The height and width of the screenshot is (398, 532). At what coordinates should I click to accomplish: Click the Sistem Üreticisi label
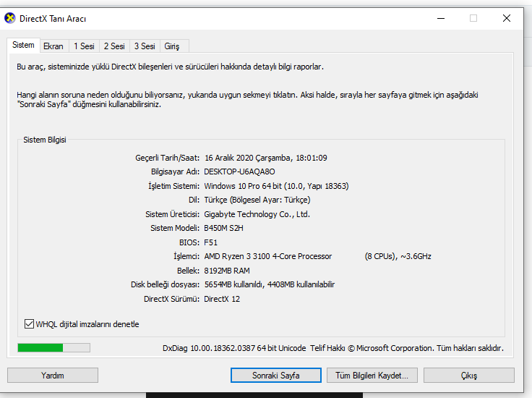pyautogui.click(x=172, y=214)
